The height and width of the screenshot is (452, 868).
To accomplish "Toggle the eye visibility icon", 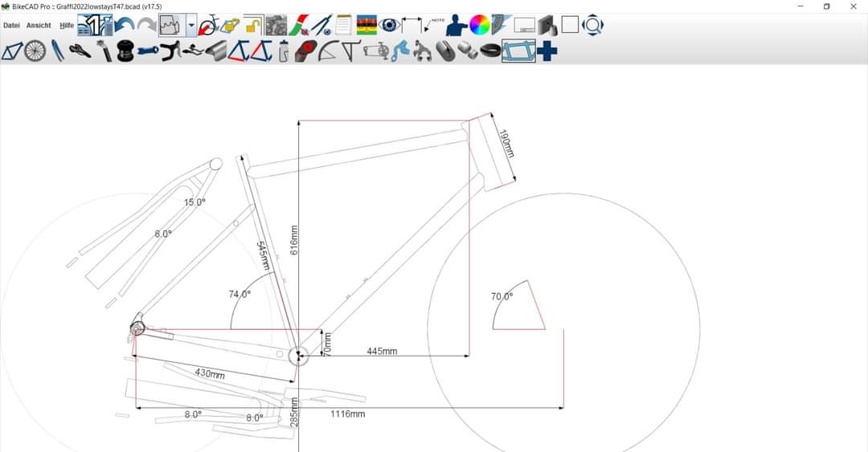I will 389,26.
